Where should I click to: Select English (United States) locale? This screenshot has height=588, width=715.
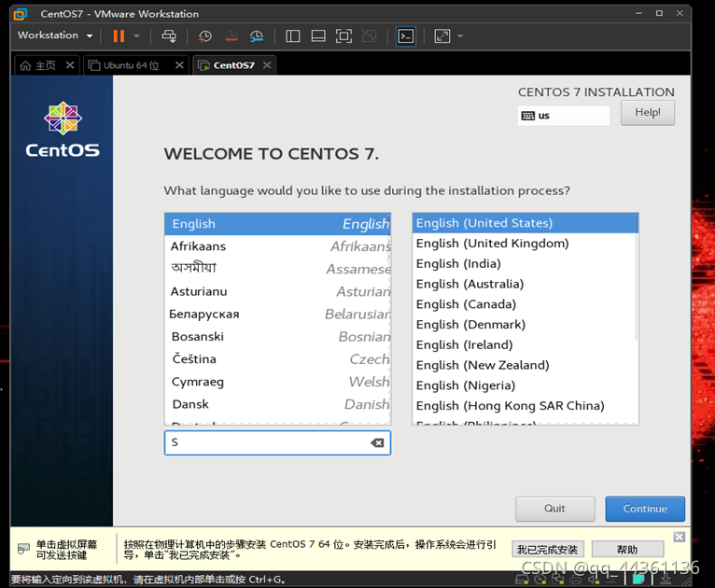click(x=525, y=223)
